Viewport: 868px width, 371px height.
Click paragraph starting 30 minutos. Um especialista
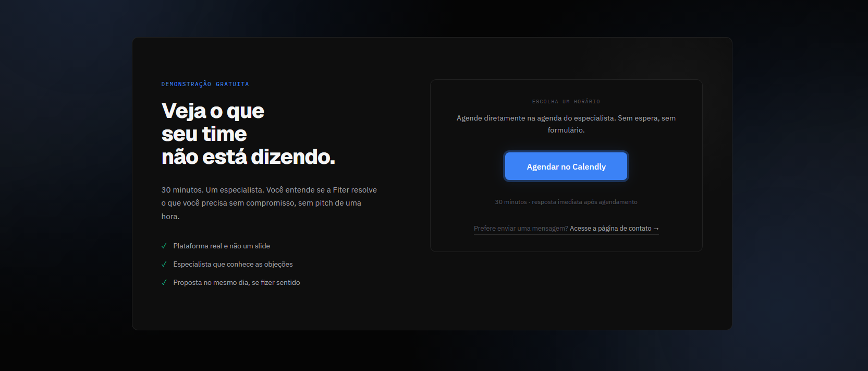270,203
